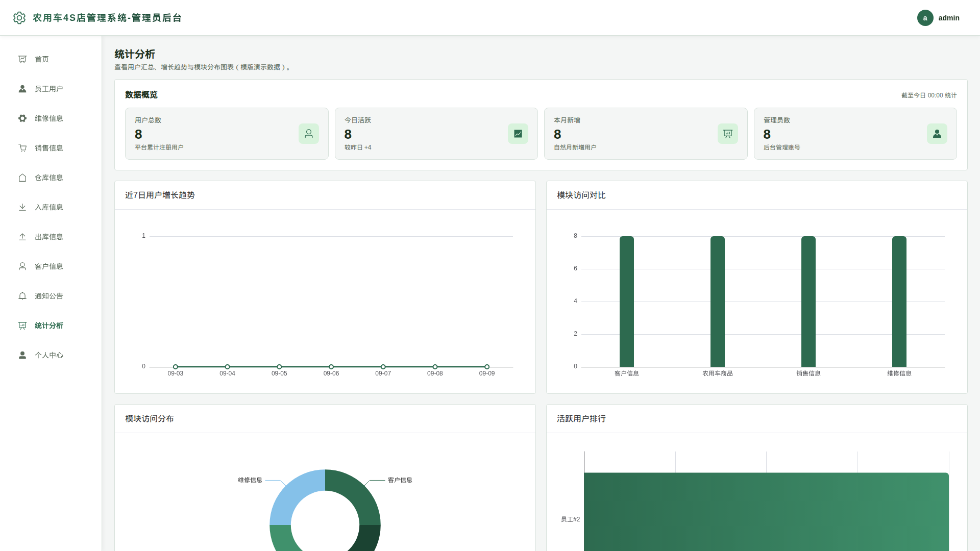
Task: Click the 销售信息 bar in chart
Action: pyautogui.click(x=808, y=302)
